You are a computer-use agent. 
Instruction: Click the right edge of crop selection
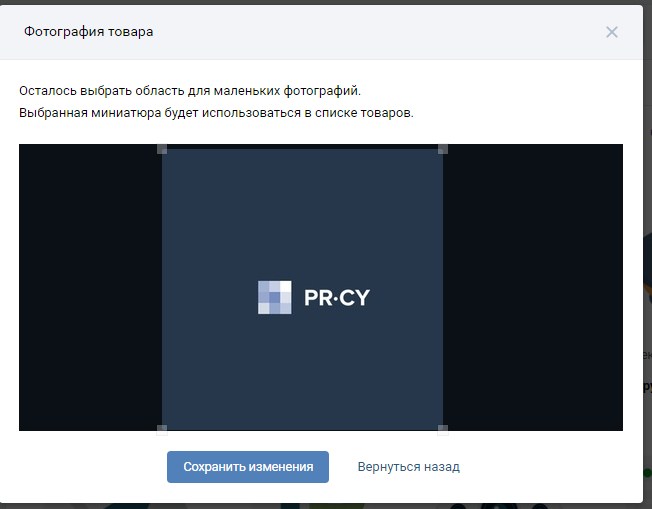(443, 290)
